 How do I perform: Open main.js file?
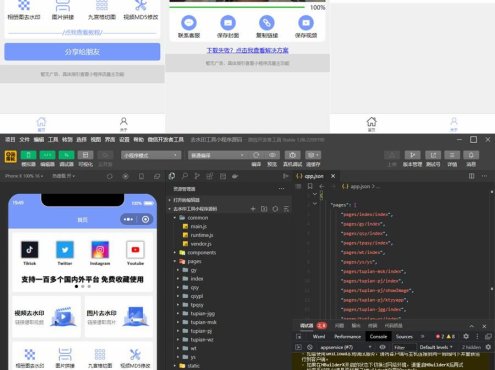tap(198, 226)
